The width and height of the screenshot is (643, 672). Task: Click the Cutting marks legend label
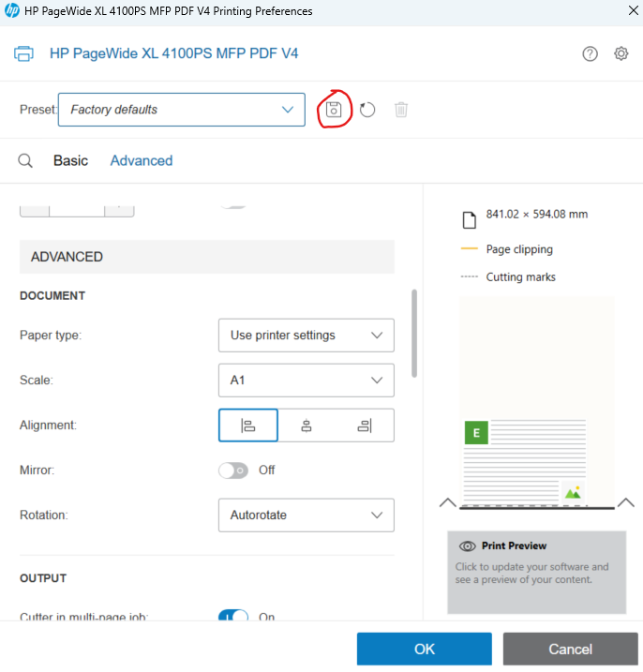[x=520, y=277]
